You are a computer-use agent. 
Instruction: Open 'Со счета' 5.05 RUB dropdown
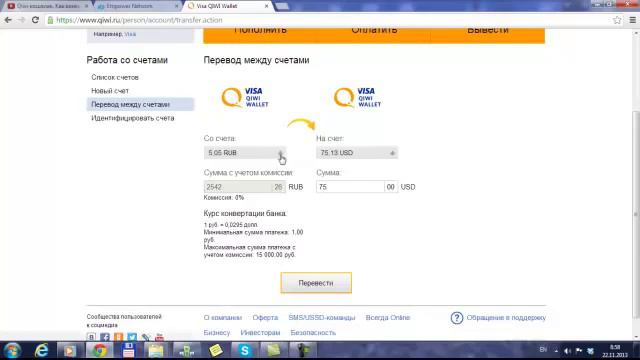tap(244, 153)
